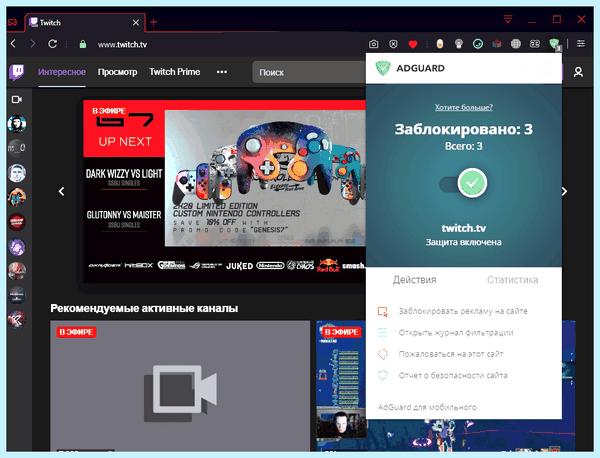This screenshot has width=600, height=458.
Task: Go forward to next page
Action: tap(33, 44)
